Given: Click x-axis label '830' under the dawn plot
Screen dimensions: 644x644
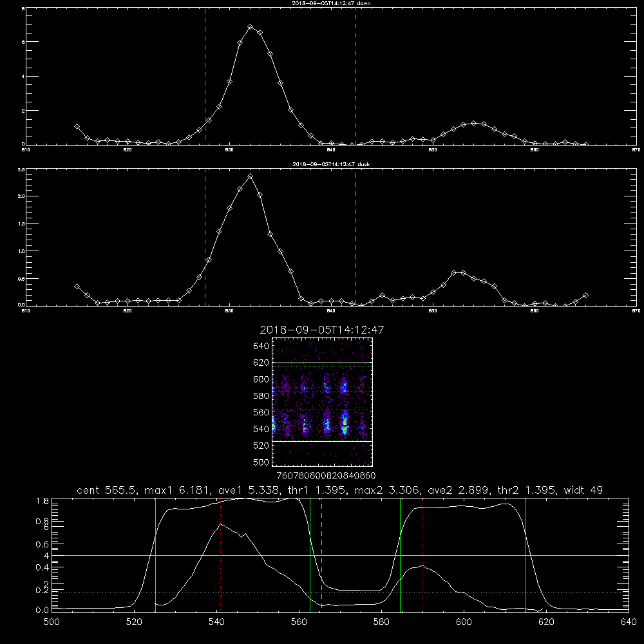Looking at the screenshot, I should tap(229, 150).
